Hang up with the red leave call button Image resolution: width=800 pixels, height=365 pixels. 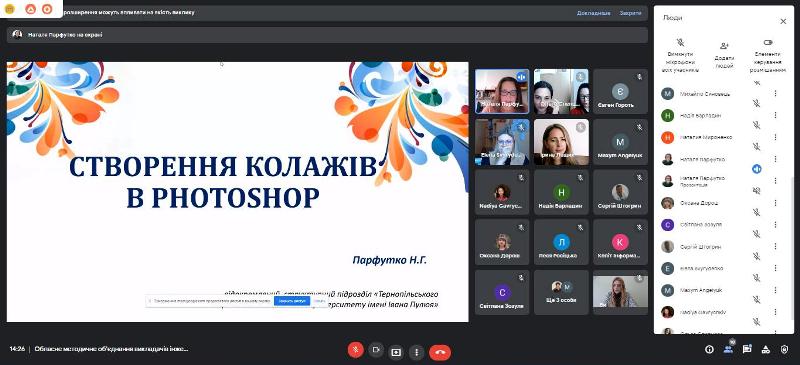(440, 352)
